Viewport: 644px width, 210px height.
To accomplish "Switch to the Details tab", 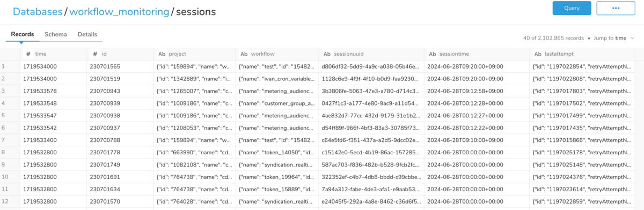I will coord(87,34).
